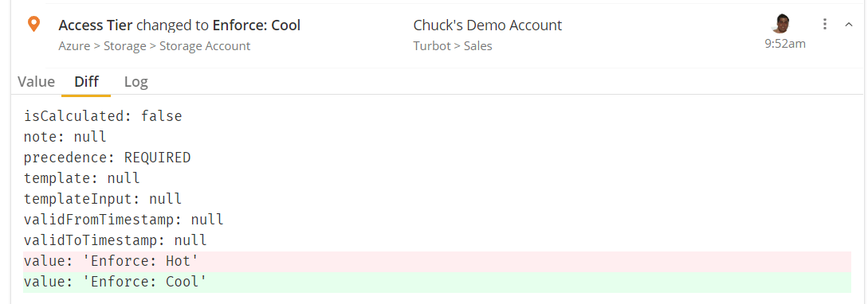Select the added 'Enforce: Cool' green line
Screen dimensions: 868x304
(438, 282)
